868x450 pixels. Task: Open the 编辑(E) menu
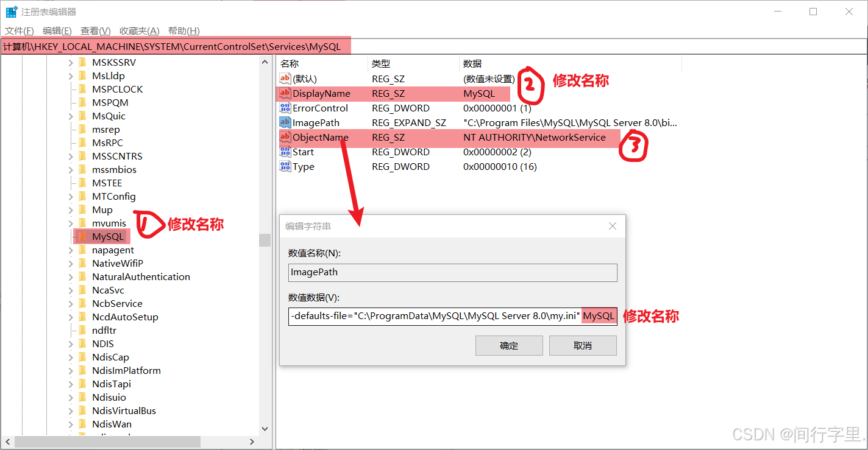click(x=57, y=30)
